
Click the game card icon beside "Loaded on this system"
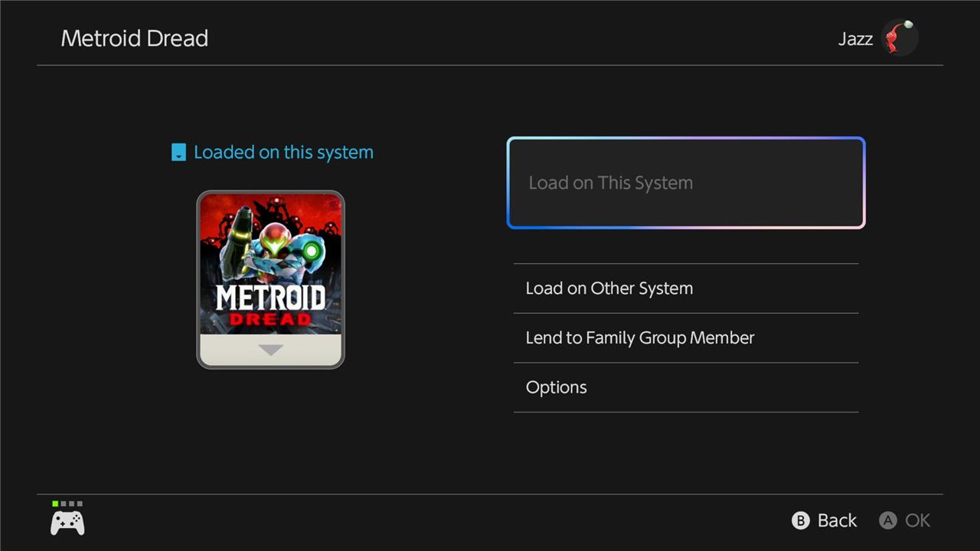(178, 152)
